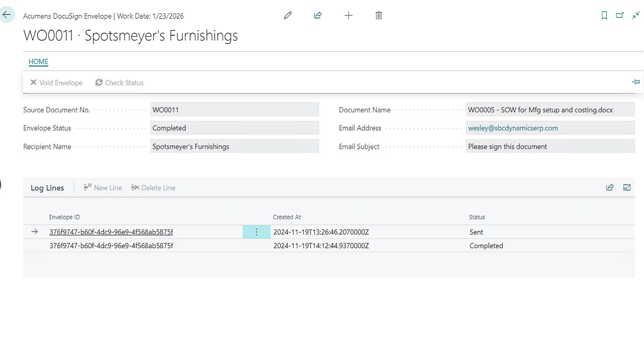Click New Line in Log Lines
This screenshot has width=644, height=362.
point(103,188)
